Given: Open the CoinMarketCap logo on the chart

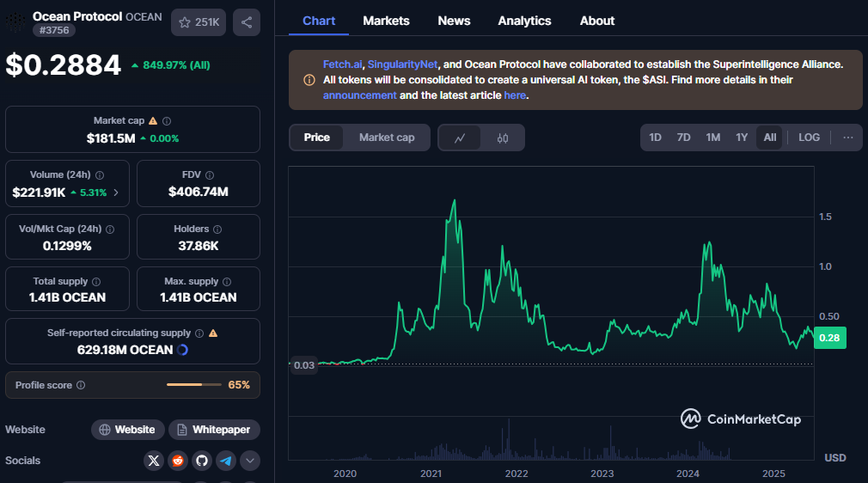Looking at the screenshot, I should [x=741, y=419].
